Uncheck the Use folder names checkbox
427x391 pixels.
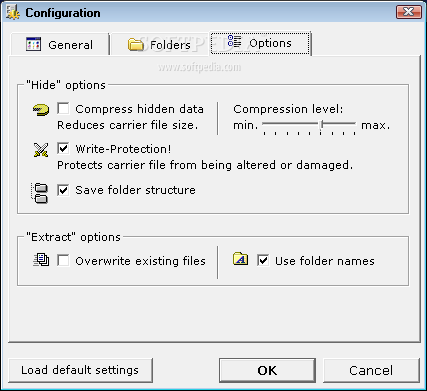(x=263, y=260)
